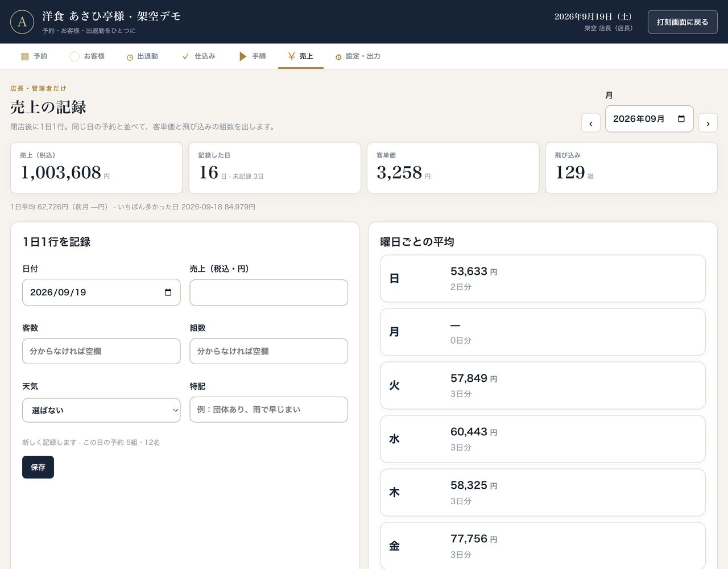The width and height of the screenshot is (728, 569).
Task: Select the 水 row showing 60,443
Action: coord(543,439)
